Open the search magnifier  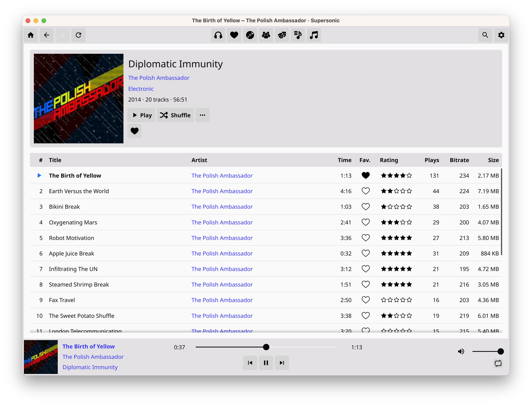point(485,35)
